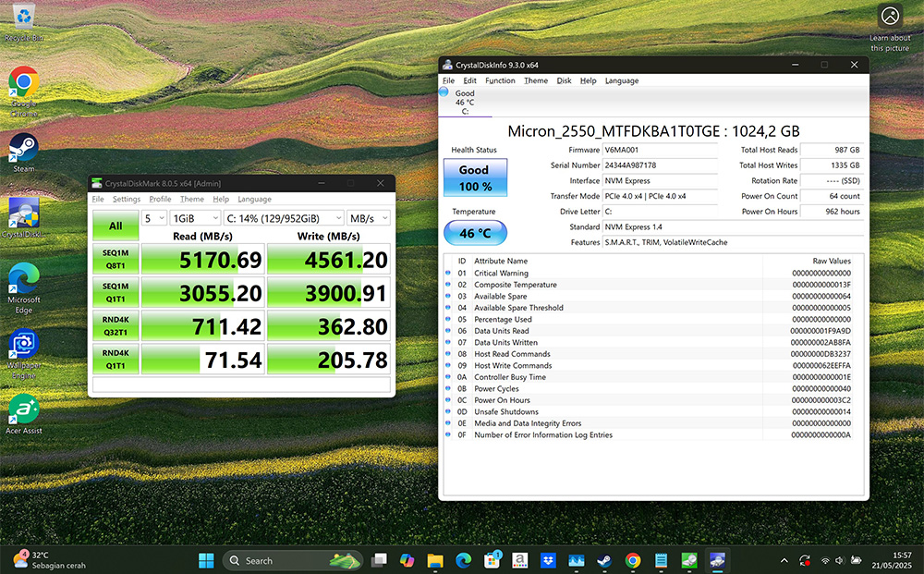Expand the 1GiB test size dropdown

195,218
